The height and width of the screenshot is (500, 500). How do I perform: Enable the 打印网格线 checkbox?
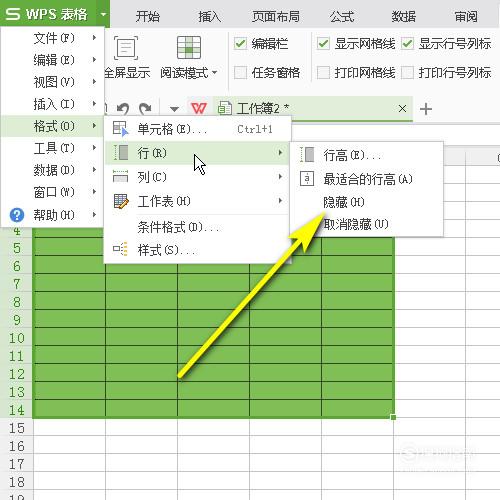[323, 72]
